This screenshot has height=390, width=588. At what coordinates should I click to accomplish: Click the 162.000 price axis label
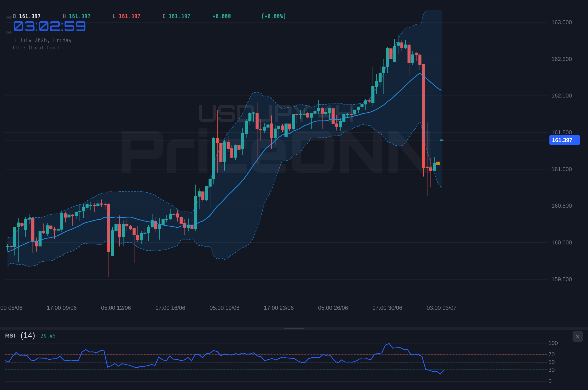tap(562, 96)
